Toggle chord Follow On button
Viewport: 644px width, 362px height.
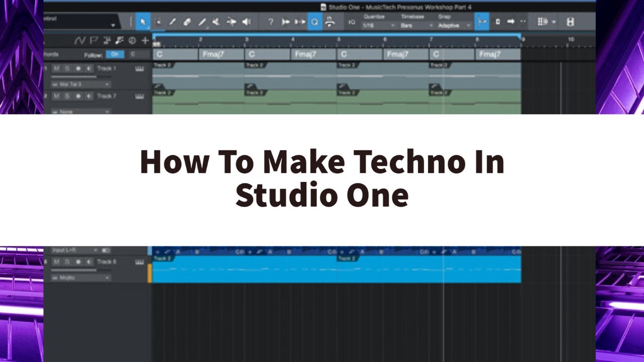click(115, 54)
